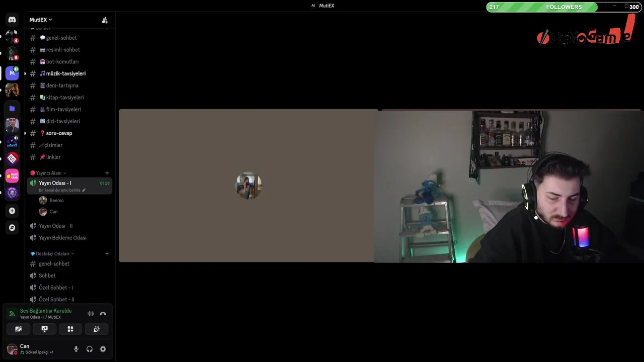Disconnect from voice with hang-up icon

pos(103,314)
